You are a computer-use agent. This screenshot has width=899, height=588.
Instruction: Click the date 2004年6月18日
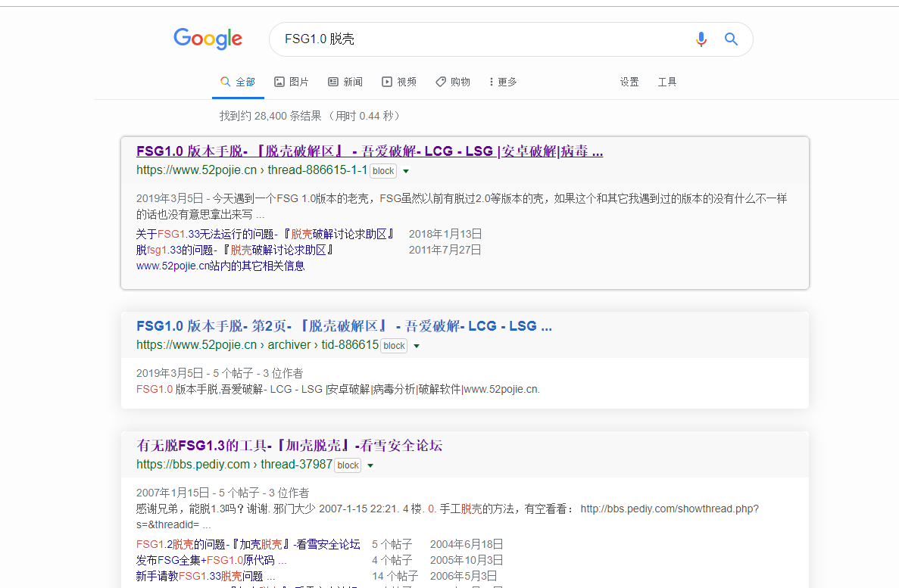point(467,544)
